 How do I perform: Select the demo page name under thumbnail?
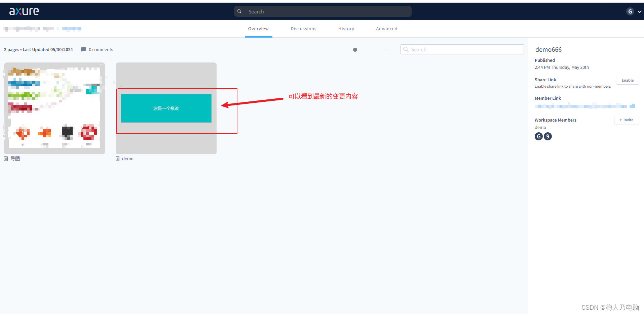click(128, 159)
